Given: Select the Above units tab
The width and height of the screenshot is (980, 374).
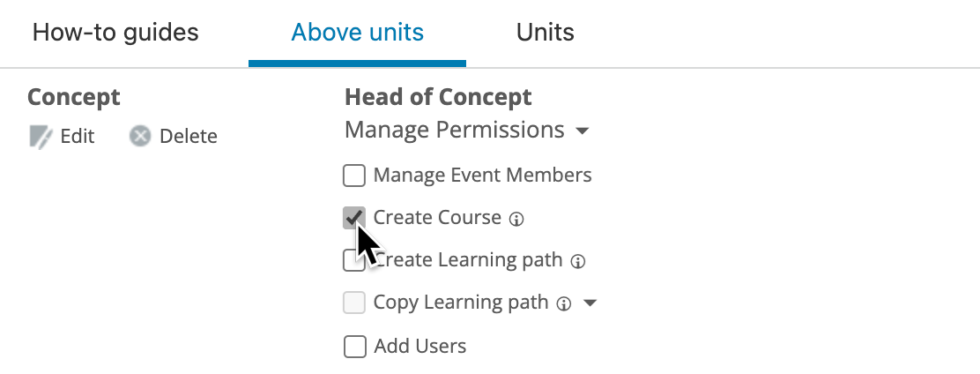Looking at the screenshot, I should click(358, 32).
